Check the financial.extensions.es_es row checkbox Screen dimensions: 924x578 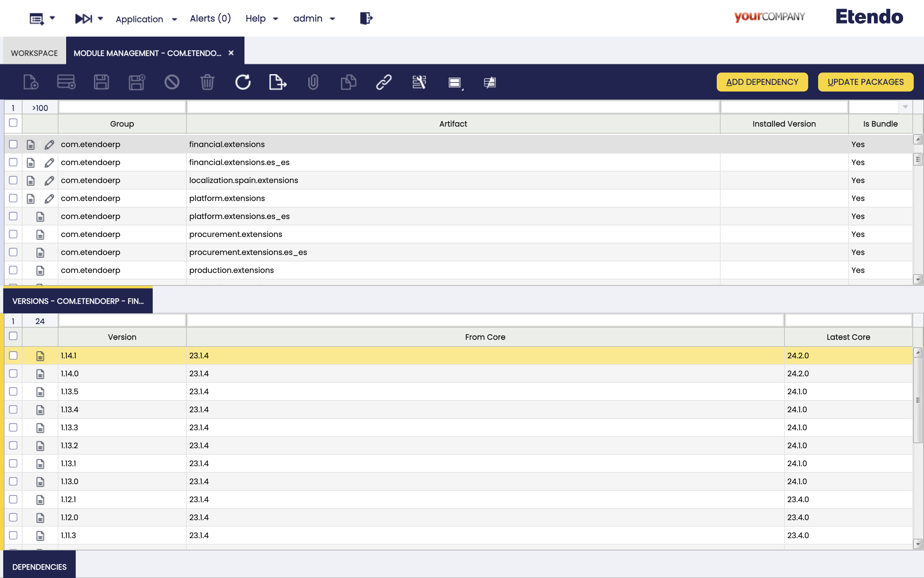[x=13, y=162]
